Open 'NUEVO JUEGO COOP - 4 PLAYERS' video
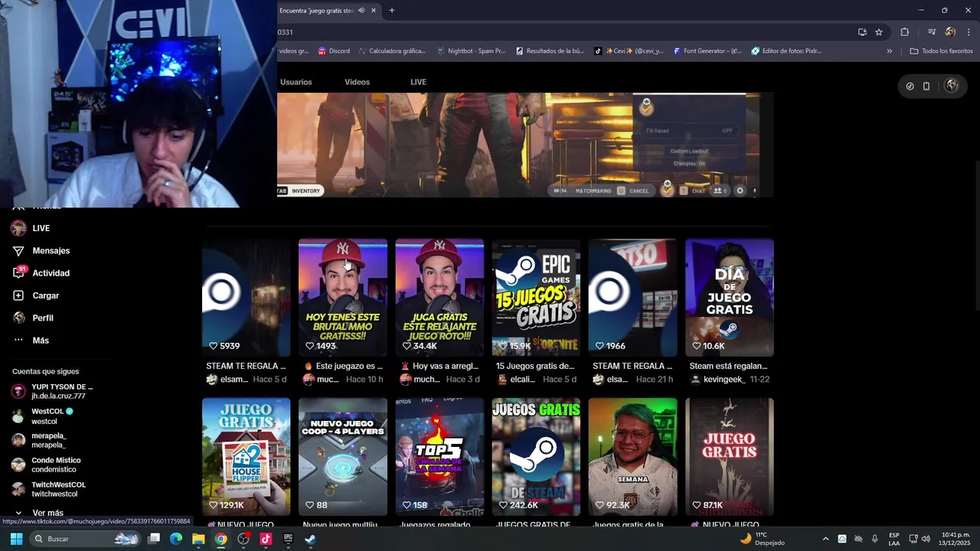The image size is (980, 551). click(x=343, y=457)
